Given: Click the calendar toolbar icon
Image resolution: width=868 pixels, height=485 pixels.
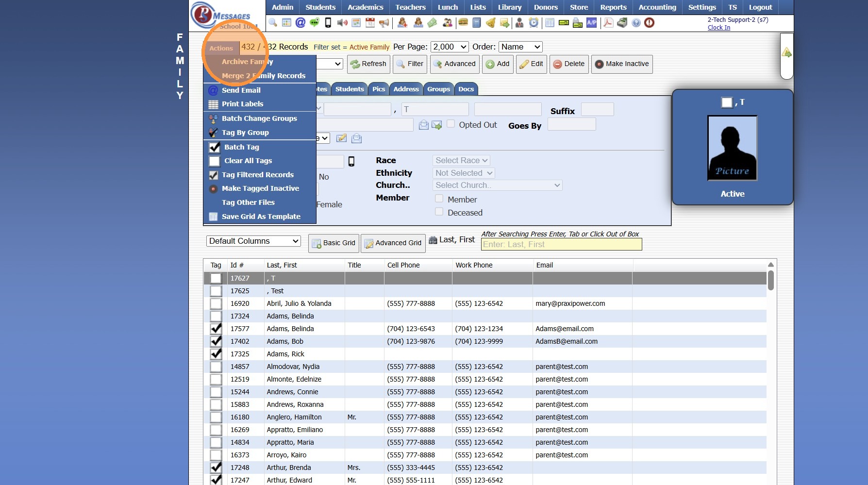Looking at the screenshot, I should [370, 23].
